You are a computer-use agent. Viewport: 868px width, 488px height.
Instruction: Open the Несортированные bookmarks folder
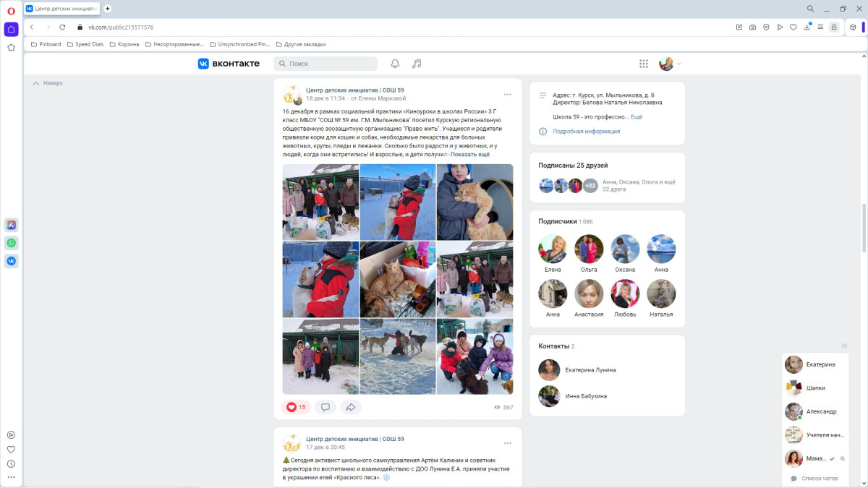[174, 44]
